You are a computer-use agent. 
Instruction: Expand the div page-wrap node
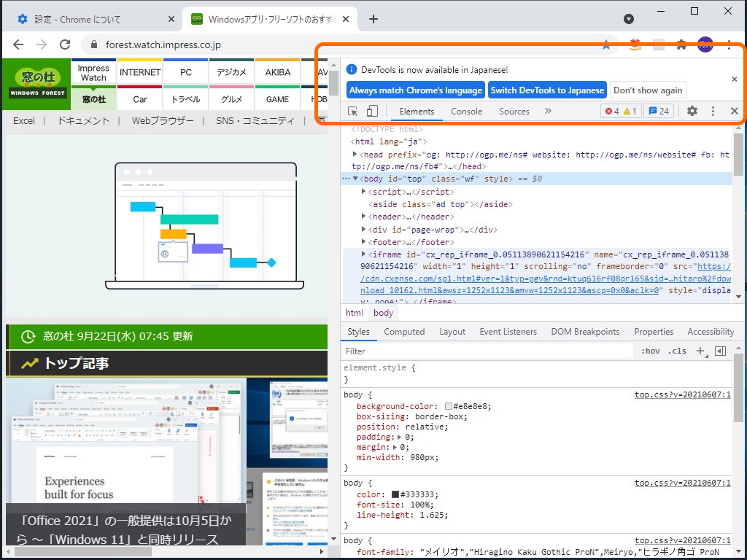(x=363, y=229)
